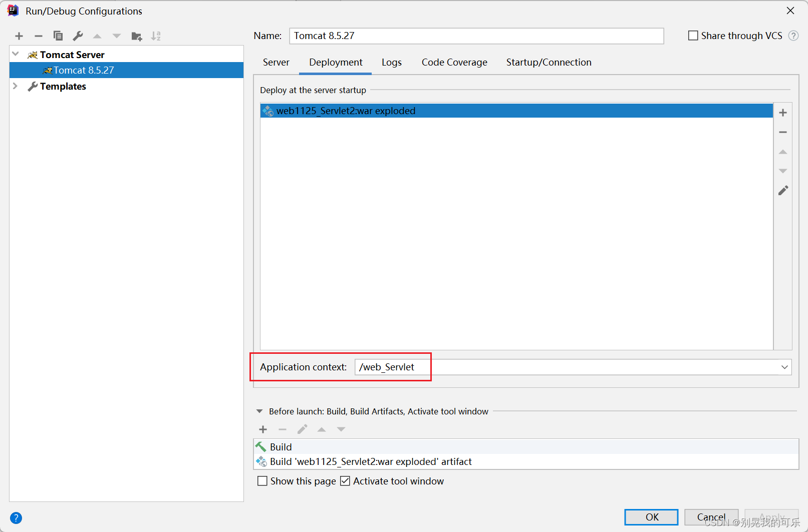Show help for Share through VCS
This screenshot has height=532, width=808.
pyautogui.click(x=793, y=36)
